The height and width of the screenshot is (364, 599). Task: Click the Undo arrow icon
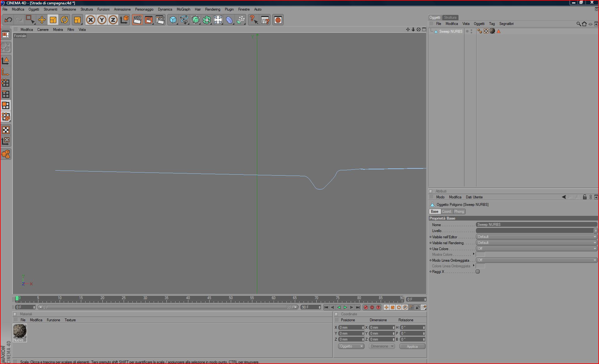point(8,20)
